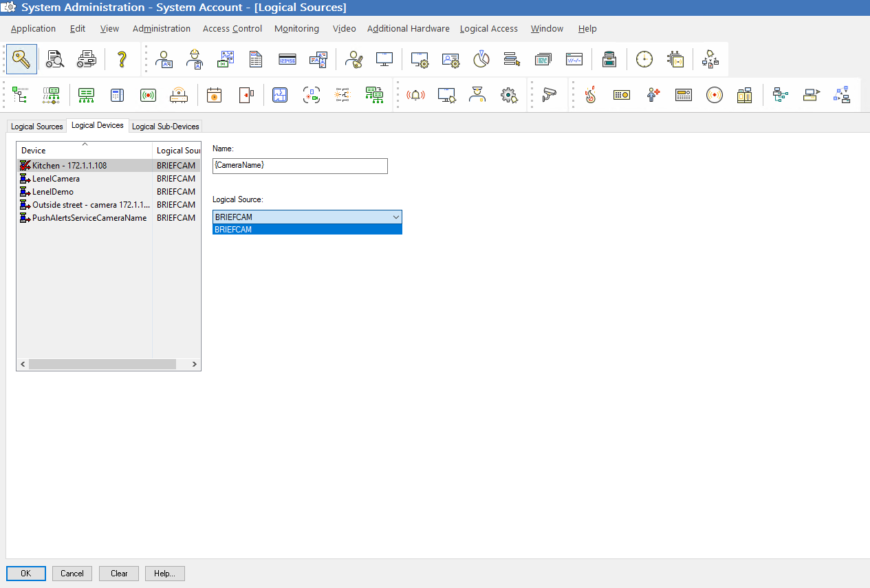Click the OK button
The width and height of the screenshot is (870, 588).
coord(26,574)
